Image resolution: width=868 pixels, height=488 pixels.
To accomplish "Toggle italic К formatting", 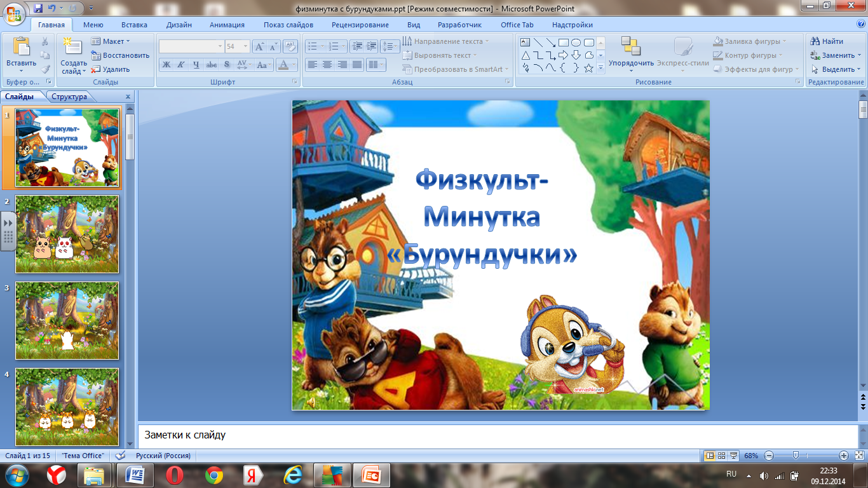I will click(181, 65).
